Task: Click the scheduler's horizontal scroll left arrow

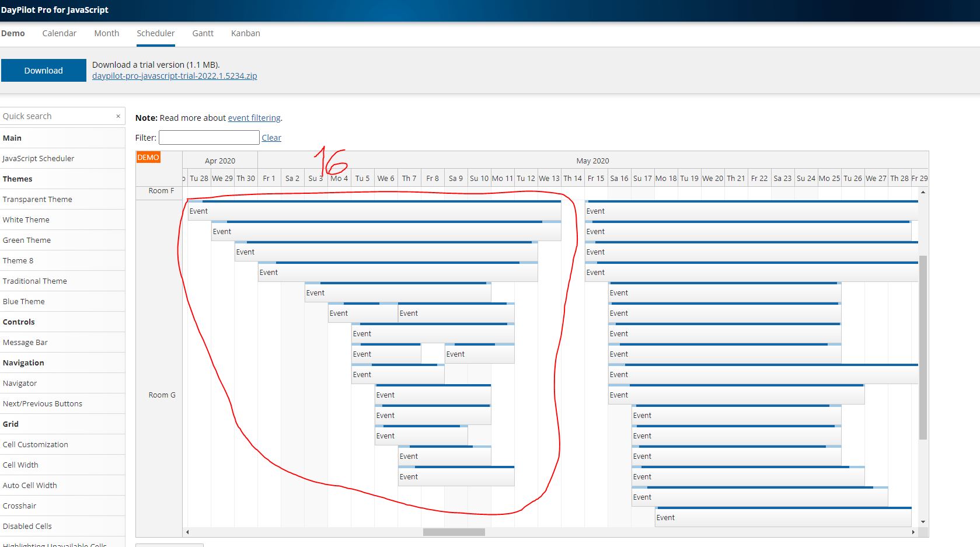Action: (187, 532)
